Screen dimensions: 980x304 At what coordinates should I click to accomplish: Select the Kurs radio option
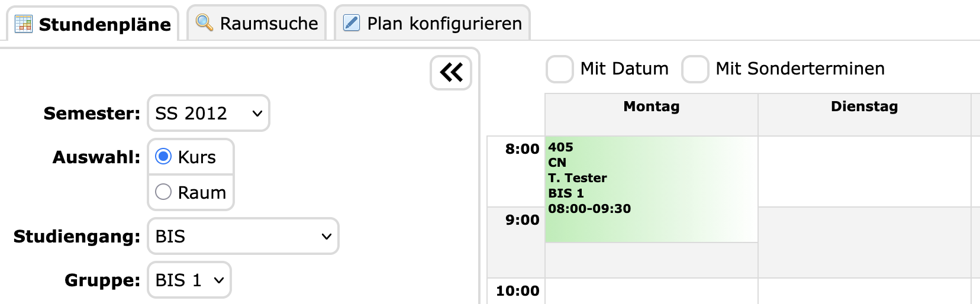tap(163, 157)
